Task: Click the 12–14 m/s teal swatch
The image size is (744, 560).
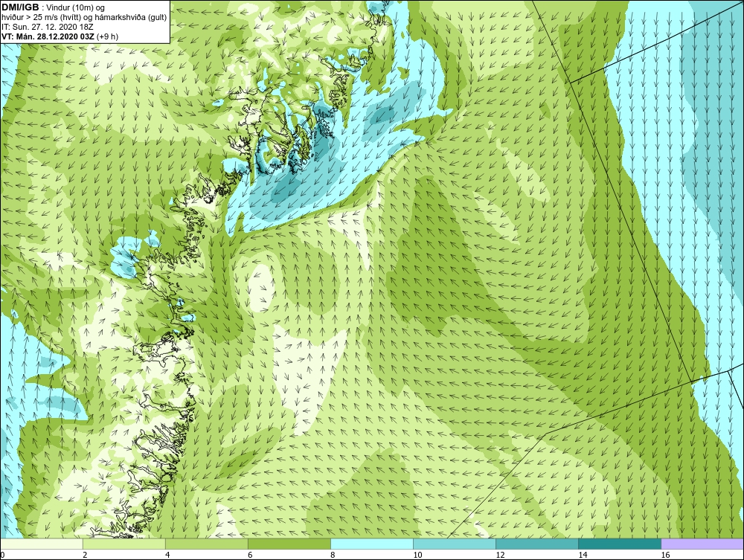Action: coord(536,544)
